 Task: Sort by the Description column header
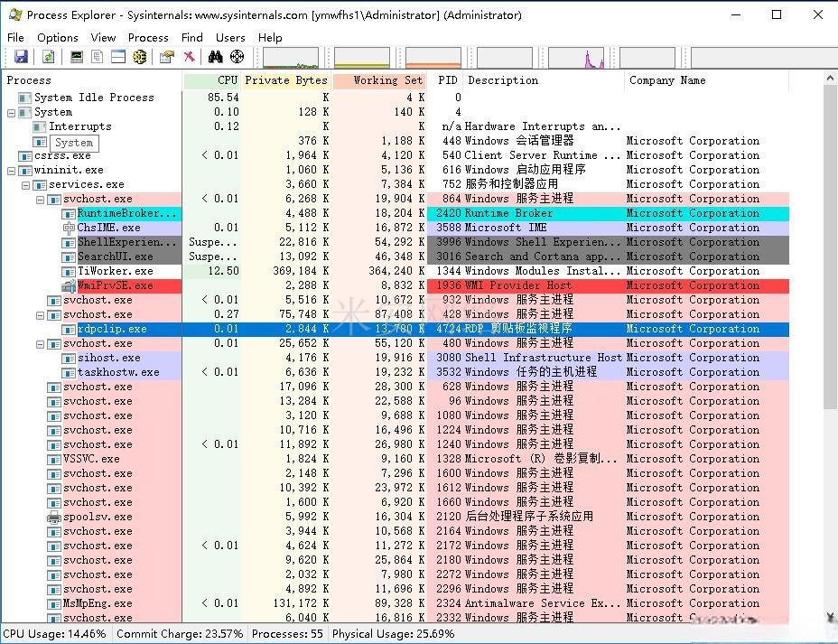click(x=544, y=80)
